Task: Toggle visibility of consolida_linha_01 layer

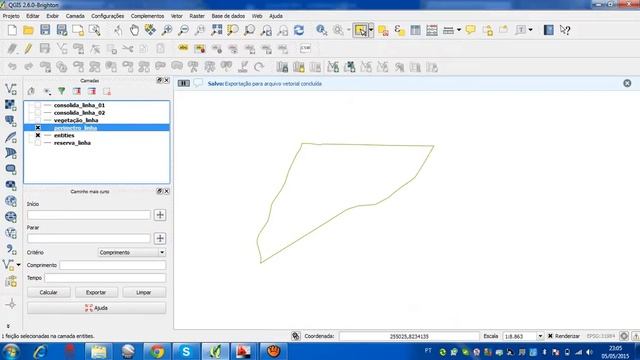Action: pos(38,105)
